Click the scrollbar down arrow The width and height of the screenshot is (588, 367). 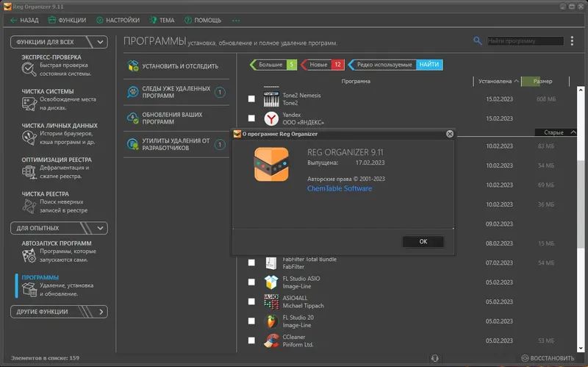581,348
